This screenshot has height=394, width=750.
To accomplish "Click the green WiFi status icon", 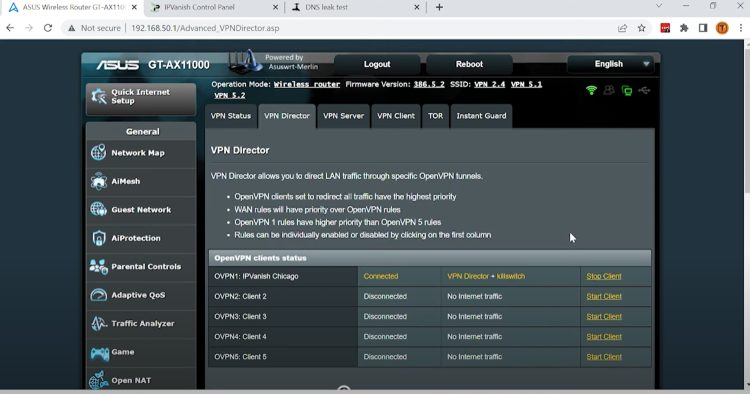I will coord(591,90).
